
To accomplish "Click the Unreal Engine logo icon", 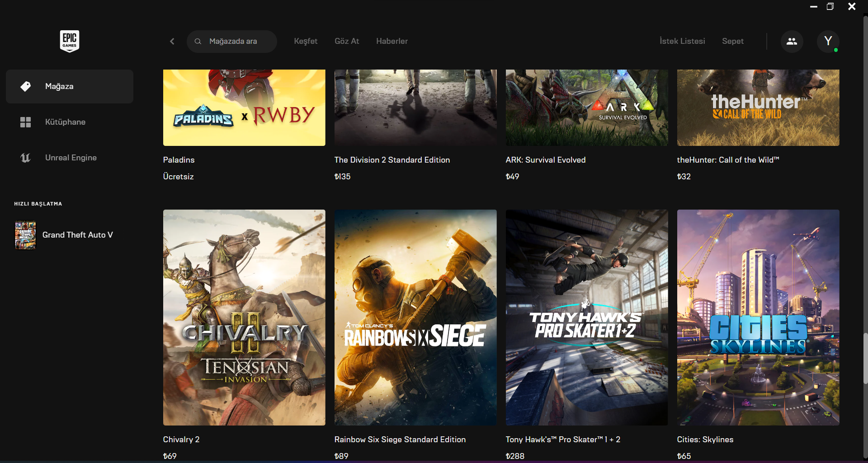I will click(x=26, y=158).
